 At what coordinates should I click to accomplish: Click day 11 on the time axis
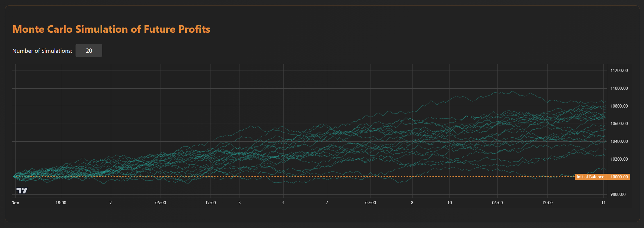[603, 203]
